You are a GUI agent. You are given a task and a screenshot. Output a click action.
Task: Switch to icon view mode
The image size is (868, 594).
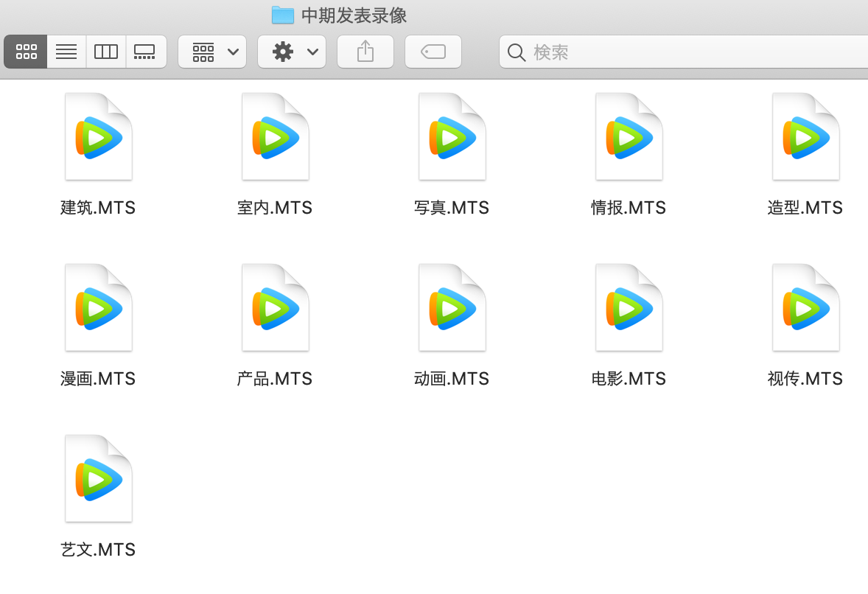(26, 52)
